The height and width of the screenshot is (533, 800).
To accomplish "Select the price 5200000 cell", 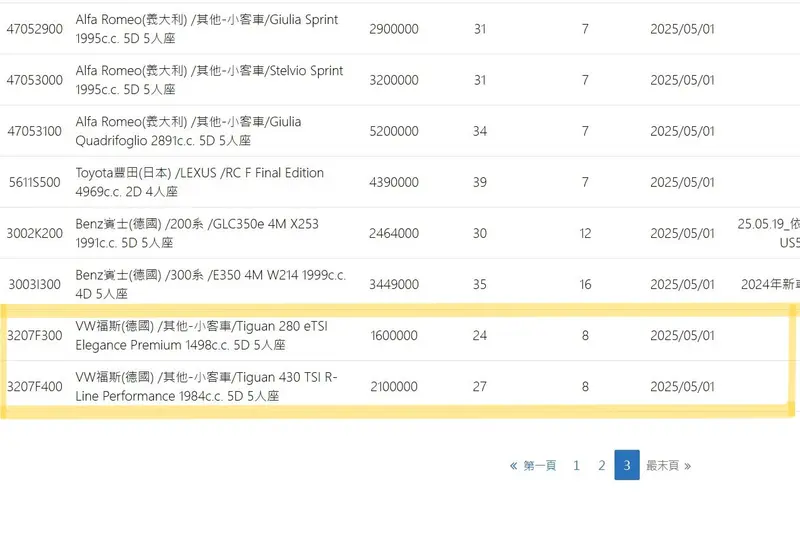I will (394, 131).
